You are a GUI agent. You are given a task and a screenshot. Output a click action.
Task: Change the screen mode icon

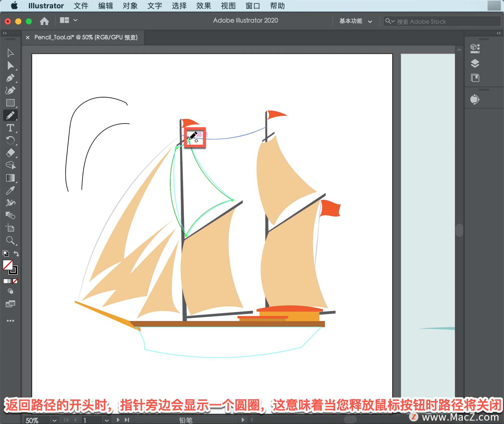point(10,304)
